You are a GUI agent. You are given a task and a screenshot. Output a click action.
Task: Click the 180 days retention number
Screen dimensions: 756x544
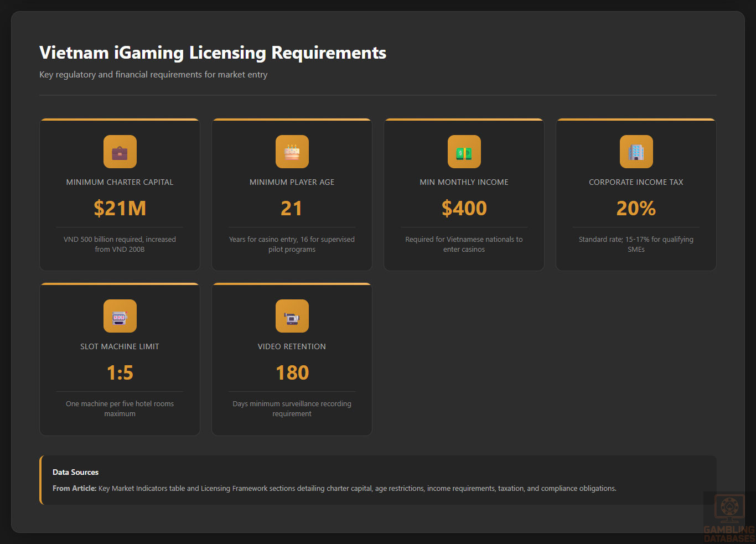[292, 372]
